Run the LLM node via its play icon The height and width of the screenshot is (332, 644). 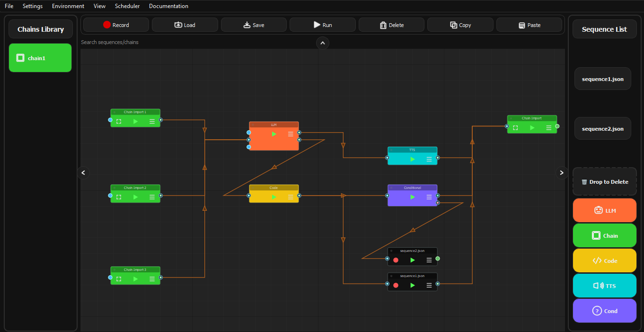click(x=273, y=134)
